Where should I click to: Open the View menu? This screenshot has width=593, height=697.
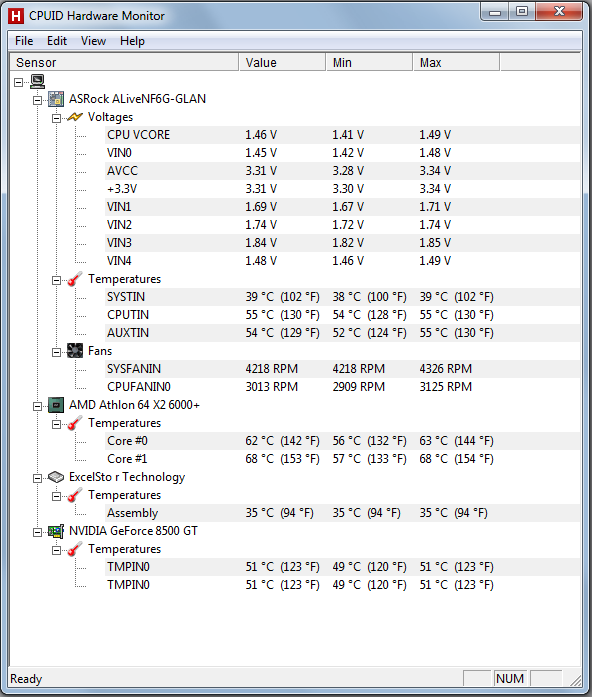pos(93,41)
